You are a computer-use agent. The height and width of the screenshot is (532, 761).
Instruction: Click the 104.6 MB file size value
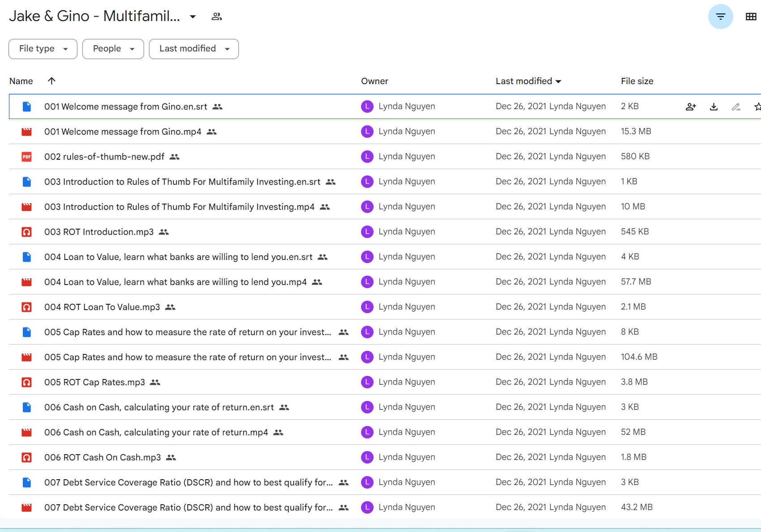pyautogui.click(x=639, y=357)
